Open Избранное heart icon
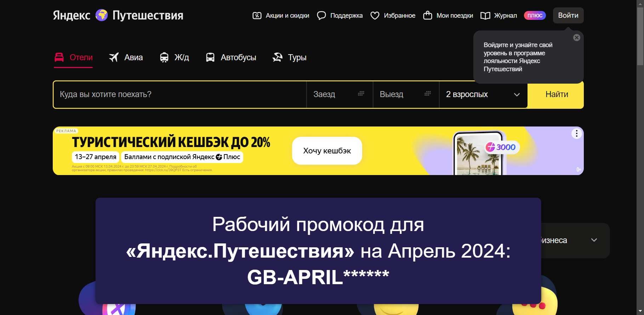Screen dimensions: 644x315 [375, 16]
